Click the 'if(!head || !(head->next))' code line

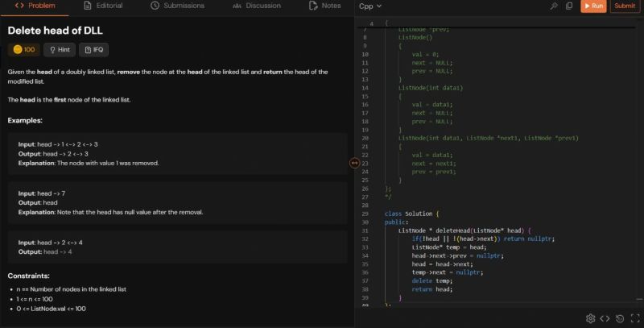(x=483, y=239)
